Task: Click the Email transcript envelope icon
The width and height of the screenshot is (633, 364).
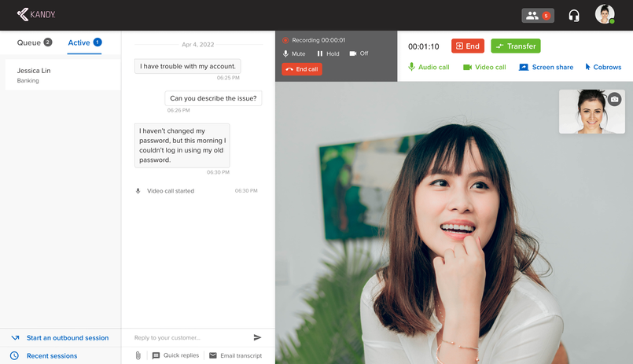Action: coord(213,355)
